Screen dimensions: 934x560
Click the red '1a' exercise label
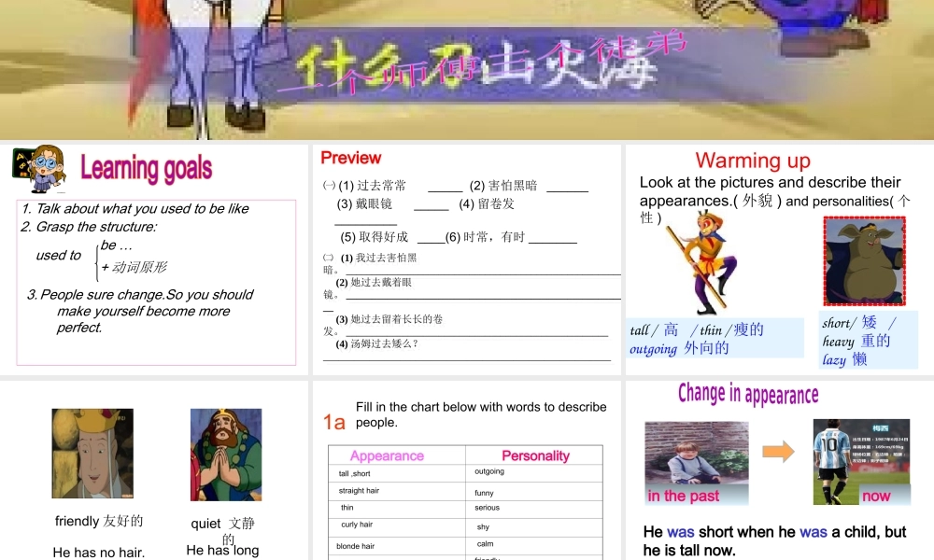pos(334,423)
